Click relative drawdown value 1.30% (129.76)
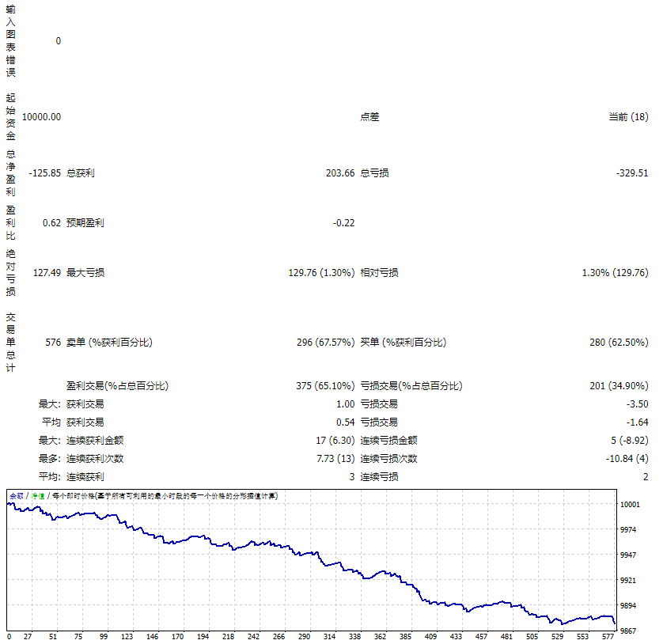This screenshot has width=663, height=644. [x=615, y=273]
